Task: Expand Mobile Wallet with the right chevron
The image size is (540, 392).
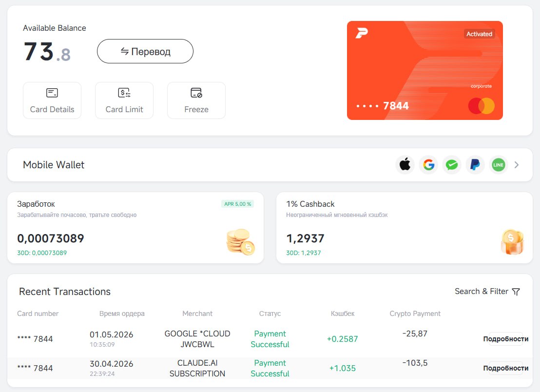Action: coord(517,165)
